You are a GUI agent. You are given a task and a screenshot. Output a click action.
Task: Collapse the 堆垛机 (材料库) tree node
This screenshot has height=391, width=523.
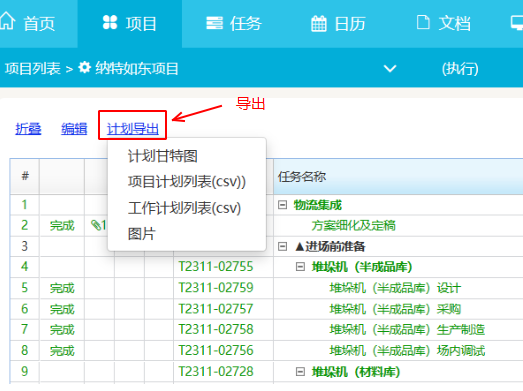coord(300,372)
